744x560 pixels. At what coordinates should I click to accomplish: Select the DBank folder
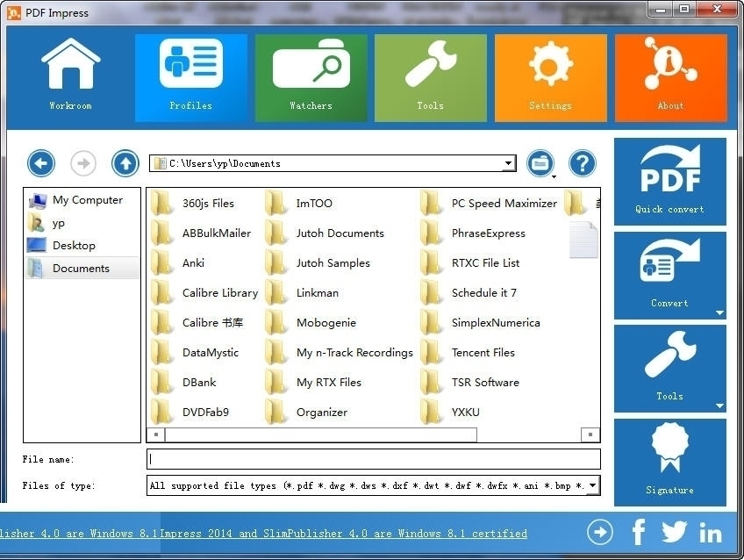[183, 382]
